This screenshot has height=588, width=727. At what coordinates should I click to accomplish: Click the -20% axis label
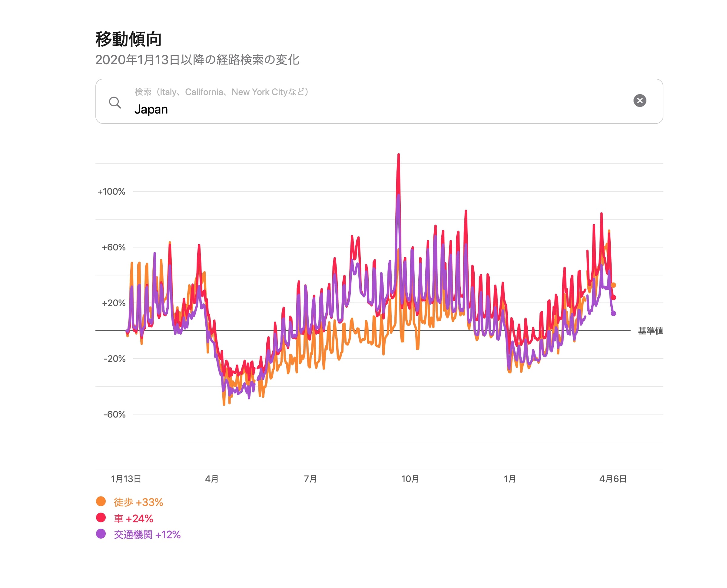pos(115,359)
